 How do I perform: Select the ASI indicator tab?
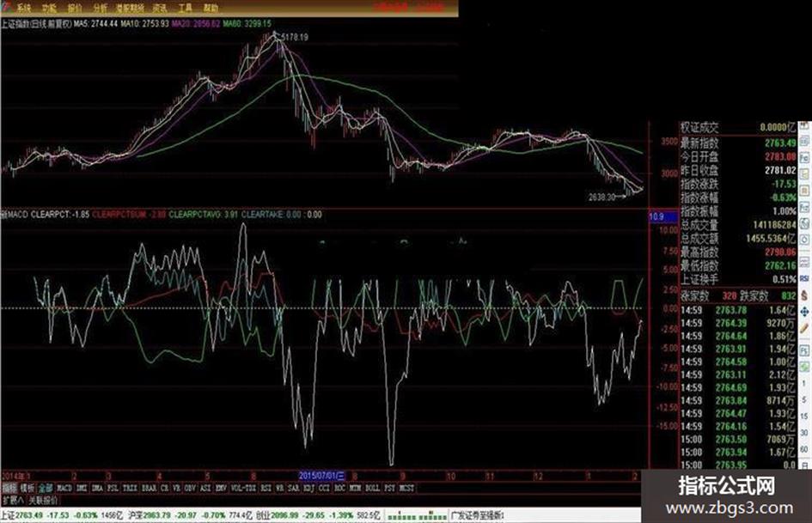(x=205, y=488)
